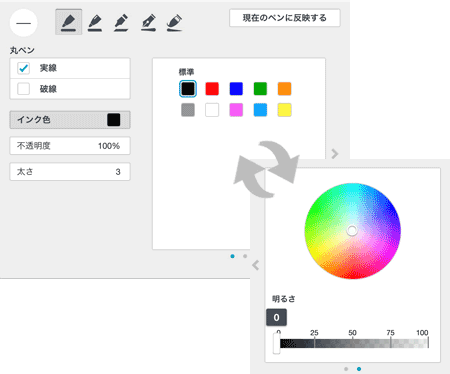Pick the black color swatch

[188, 89]
